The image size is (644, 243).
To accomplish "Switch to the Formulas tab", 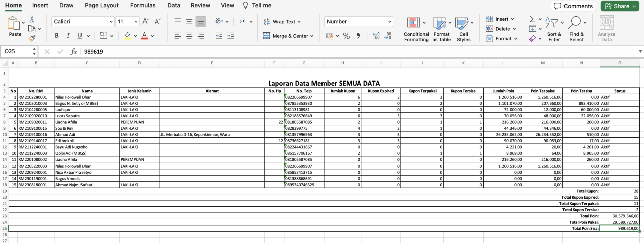I will 143,5.
